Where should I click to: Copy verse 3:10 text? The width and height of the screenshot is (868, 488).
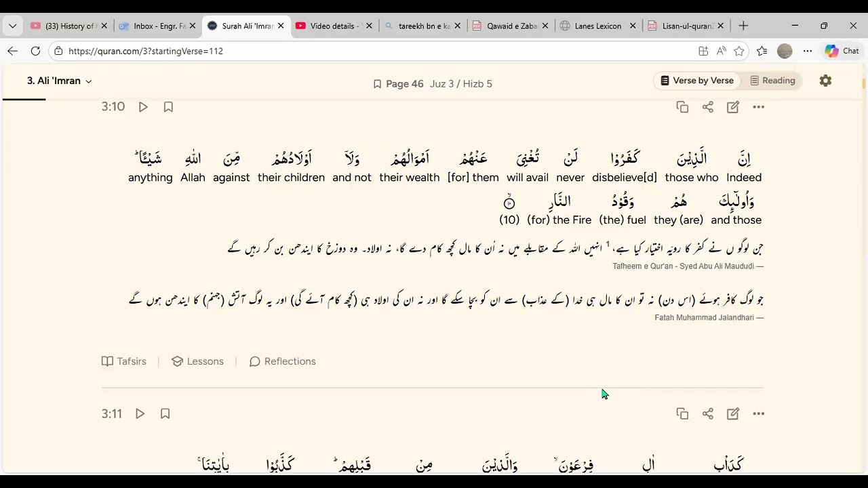tap(682, 107)
